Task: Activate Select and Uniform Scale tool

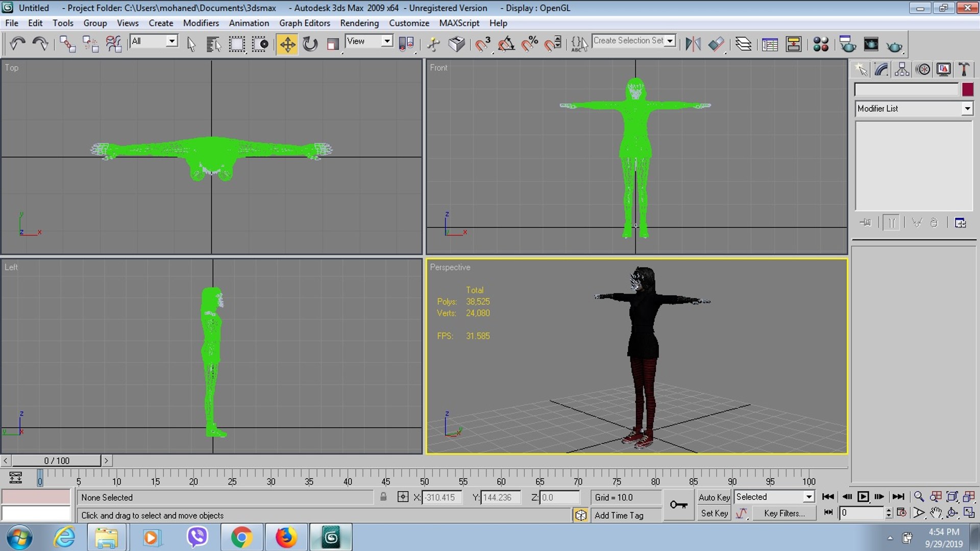Action: coord(332,44)
